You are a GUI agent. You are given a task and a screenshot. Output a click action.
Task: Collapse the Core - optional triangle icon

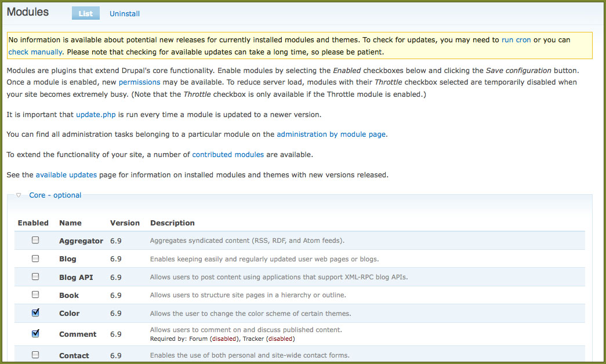19,195
